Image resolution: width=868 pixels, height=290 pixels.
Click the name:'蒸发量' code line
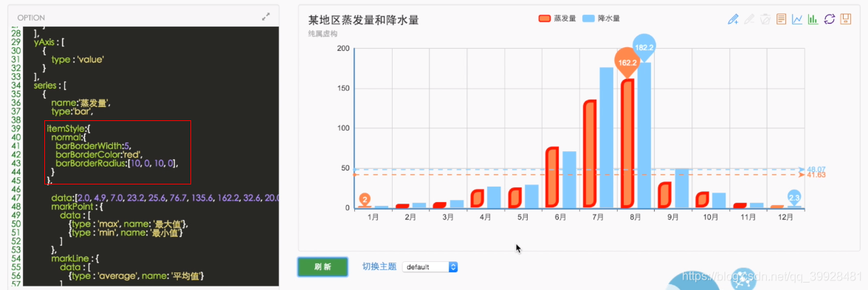[x=81, y=103]
